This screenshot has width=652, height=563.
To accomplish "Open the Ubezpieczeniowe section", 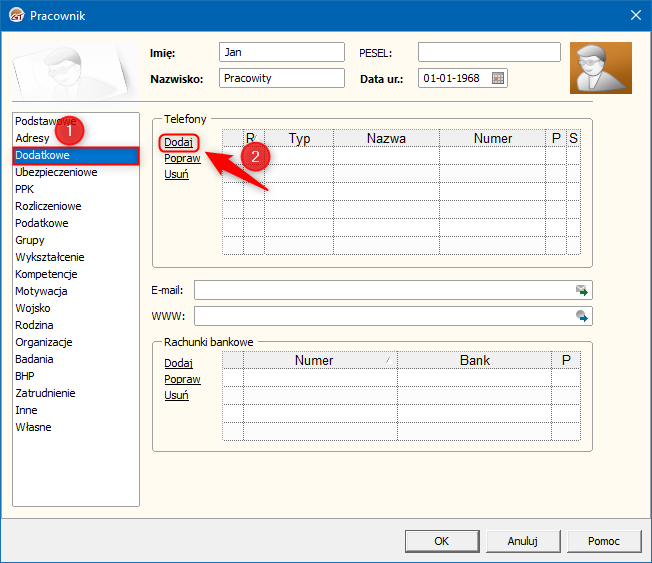I will [x=56, y=172].
